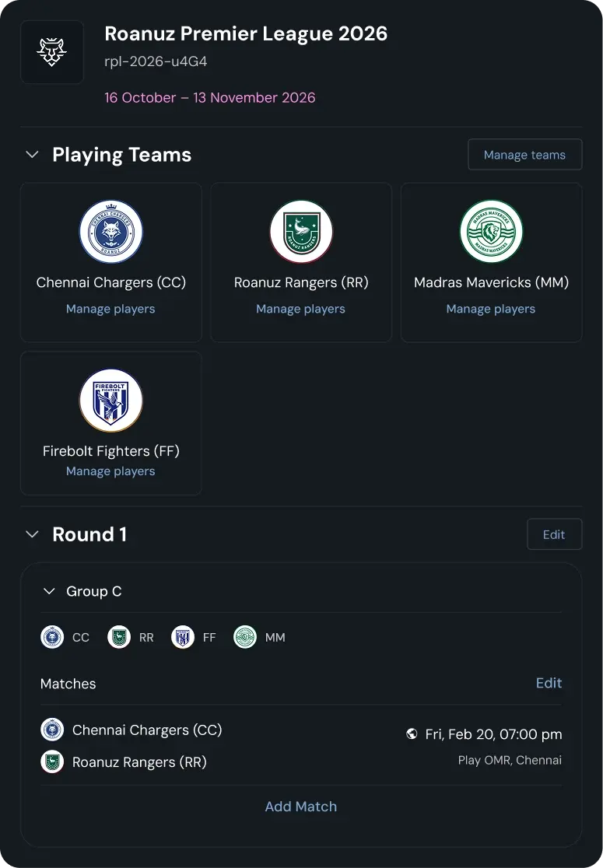Screen dimensions: 603x868
Task: Edit the Matches list
Action: click(x=549, y=683)
